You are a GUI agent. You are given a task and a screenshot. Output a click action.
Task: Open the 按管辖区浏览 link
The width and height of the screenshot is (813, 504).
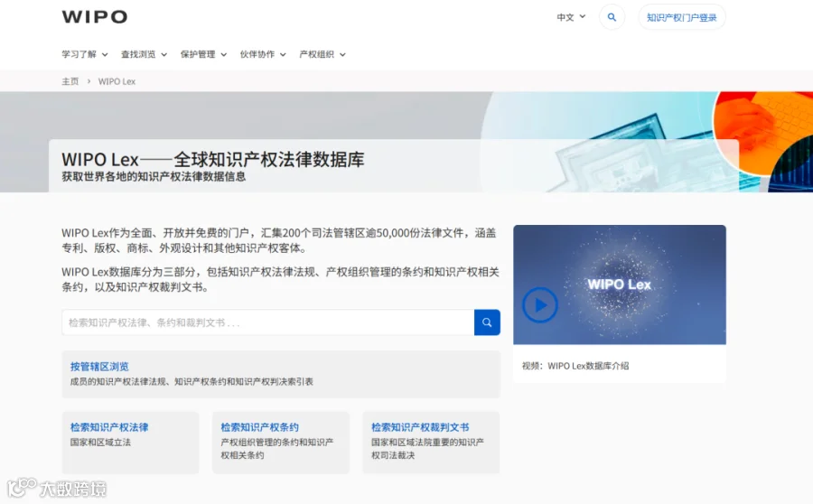[99, 367]
